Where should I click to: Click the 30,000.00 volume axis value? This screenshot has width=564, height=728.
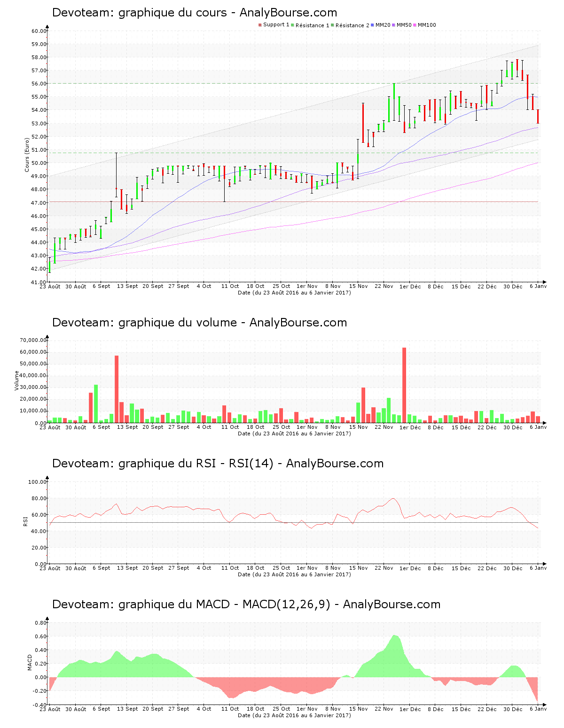(x=33, y=387)
